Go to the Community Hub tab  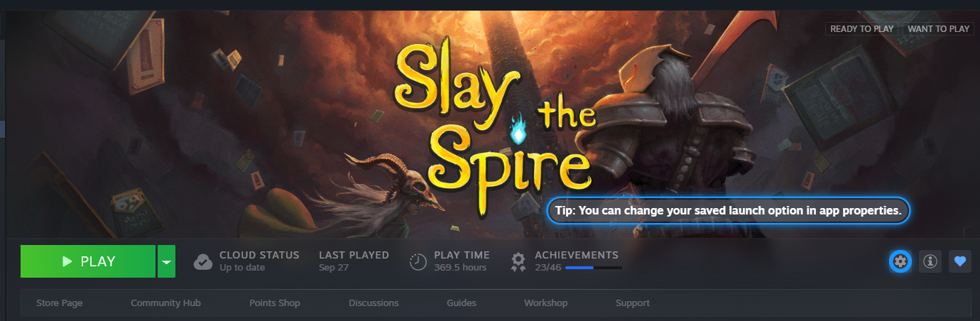[165, 303]
